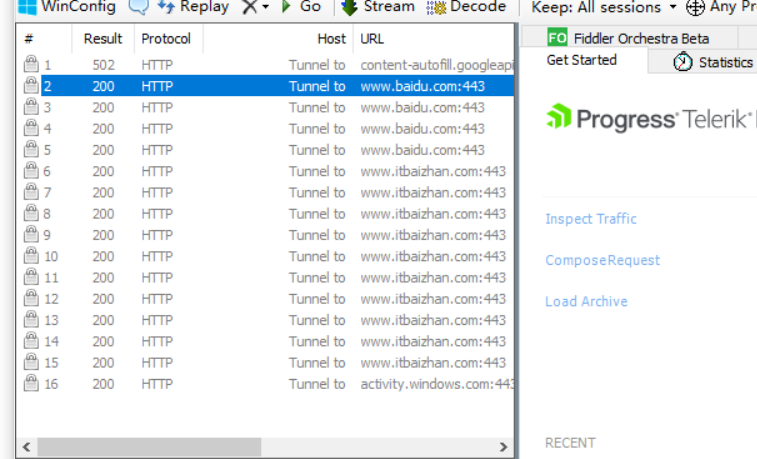Click the lock icon of session 6
757x459 pixels.
(x=31, y=170)
